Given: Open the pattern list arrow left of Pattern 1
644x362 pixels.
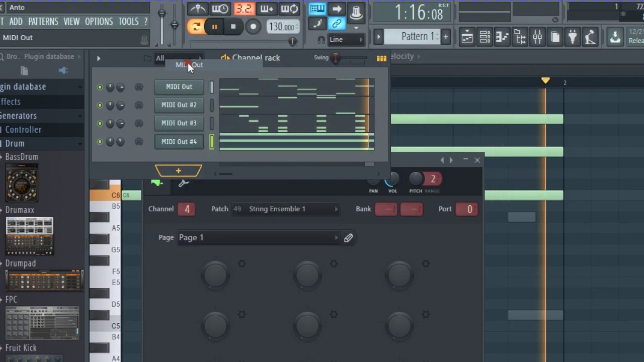Looking at the screenshot, I should click(x=379, y=37).
